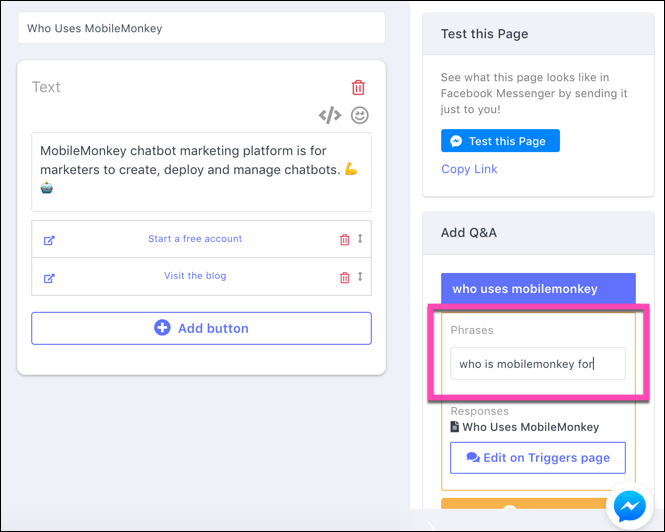
Task: Select the 'Visit the blog' button label
Action: pyautogui.click(x=195, y=276)
